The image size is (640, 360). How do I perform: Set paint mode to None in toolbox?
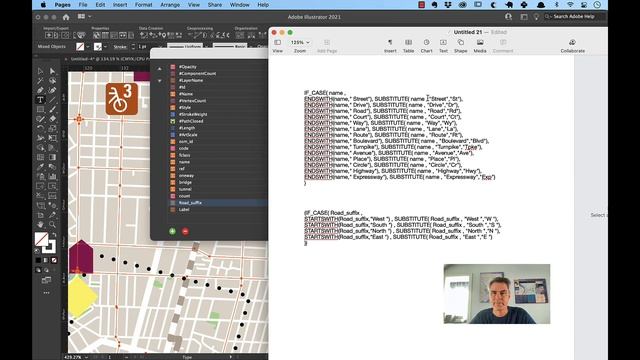pos(54,260)
